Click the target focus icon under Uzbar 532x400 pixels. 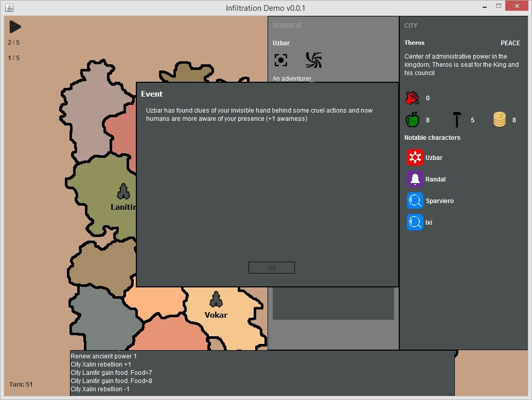point(280,60)
